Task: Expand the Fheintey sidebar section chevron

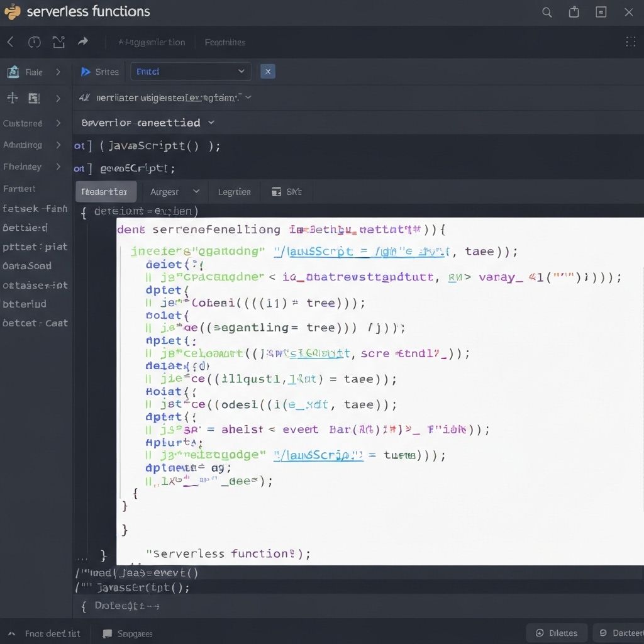Action: coord(58,167)
